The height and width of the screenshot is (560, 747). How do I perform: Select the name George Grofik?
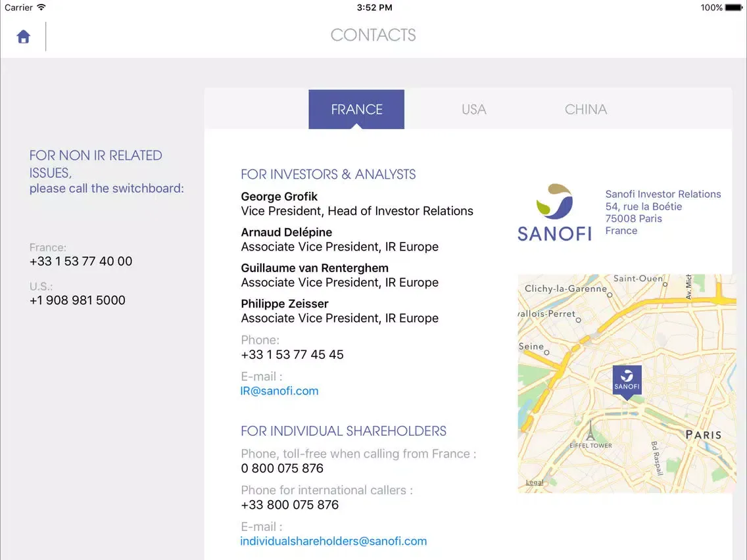(279, 196)
